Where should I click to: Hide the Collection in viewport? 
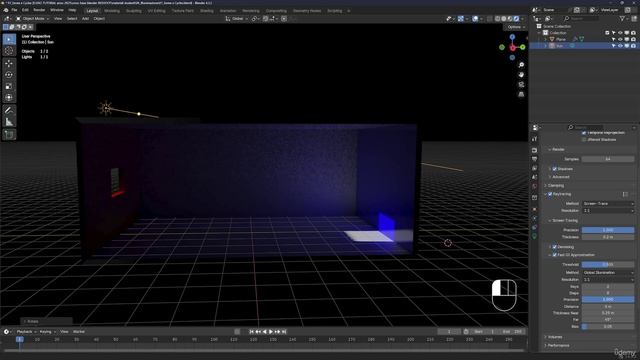620,33
